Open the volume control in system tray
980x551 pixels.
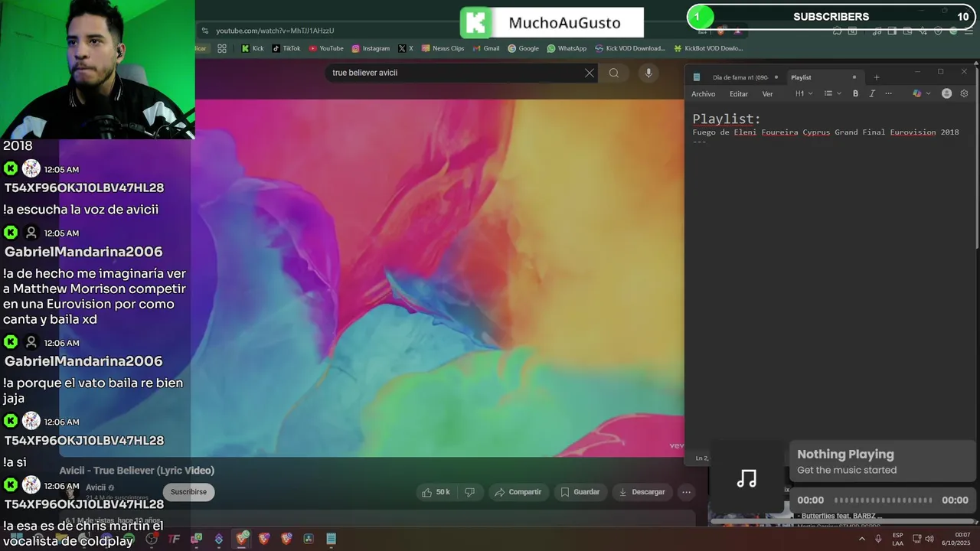pos(929,539)
